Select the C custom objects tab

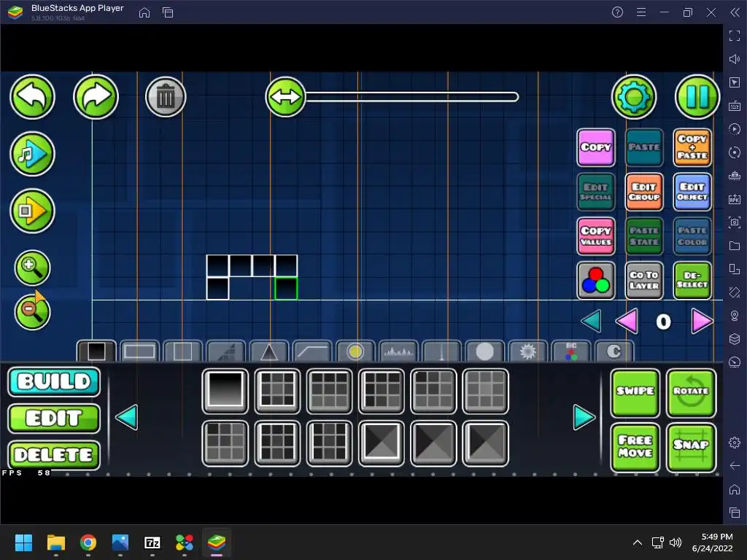tap(614, 351)
